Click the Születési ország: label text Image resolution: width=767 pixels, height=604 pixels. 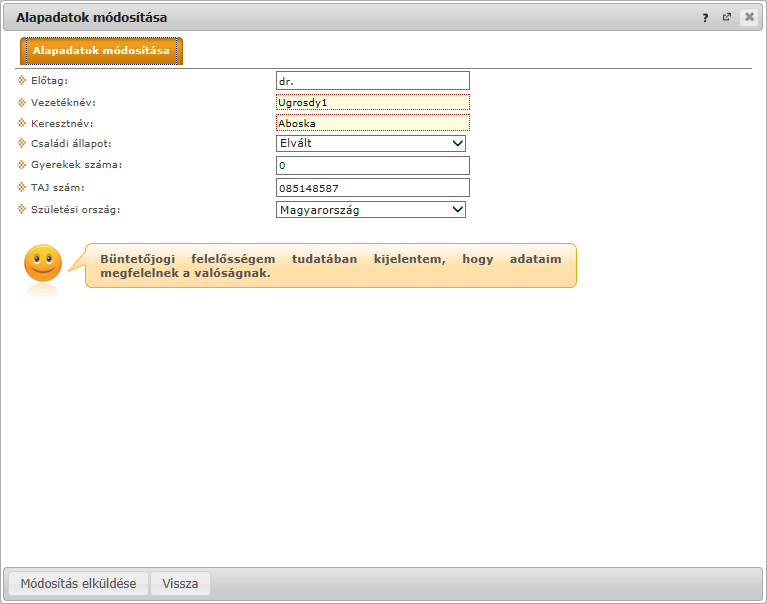(x=76, y=209)
